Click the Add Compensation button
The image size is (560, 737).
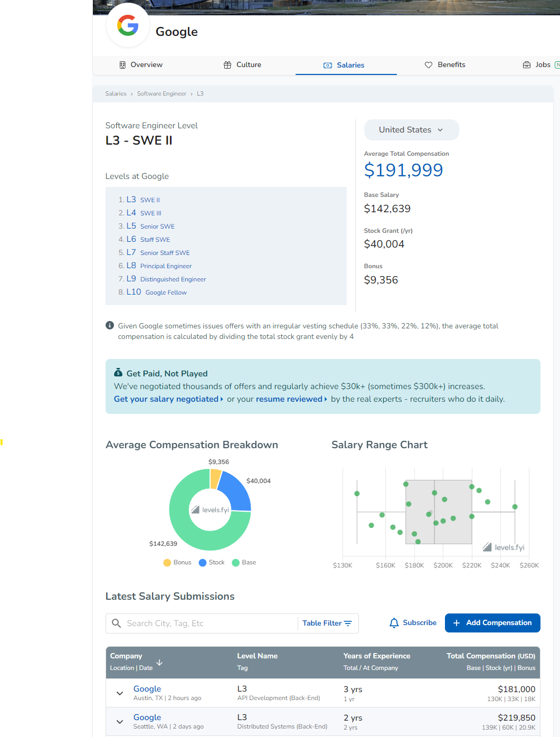(x=492, y=623)
